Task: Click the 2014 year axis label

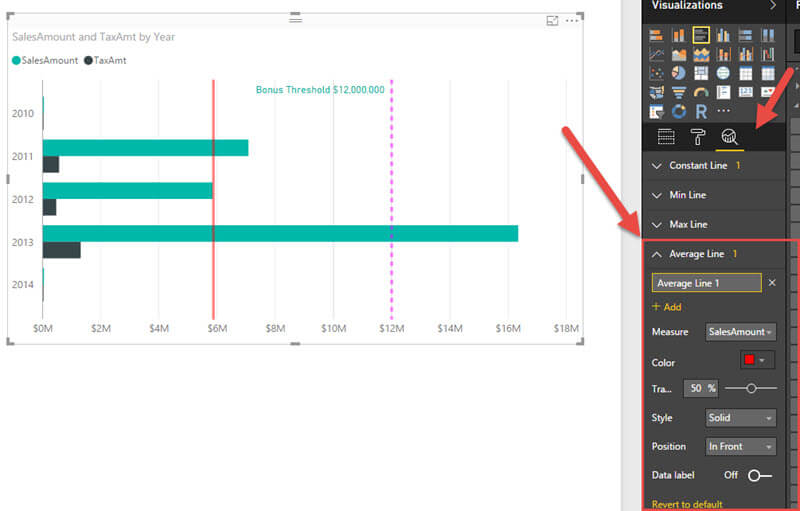Action: 22,285
